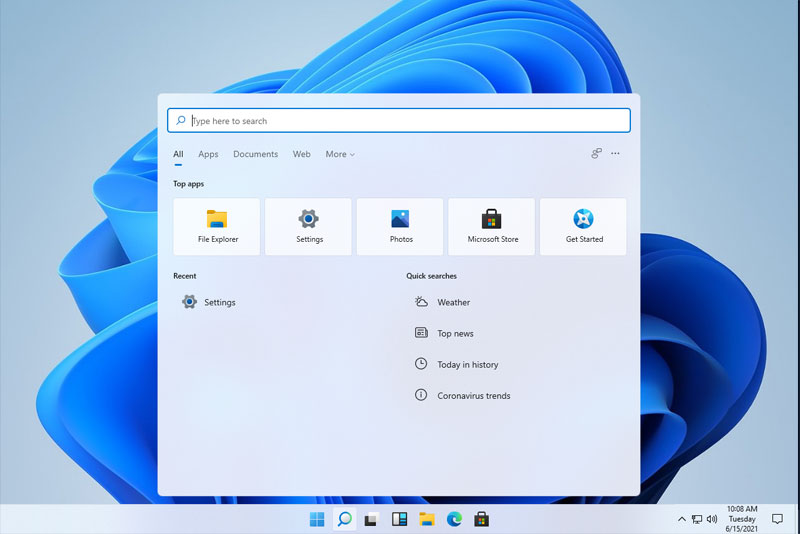This screenshot has height=534, width=800.
Task: Open Top news quick search
Action: pyautogui.click(x=454, y=333)
